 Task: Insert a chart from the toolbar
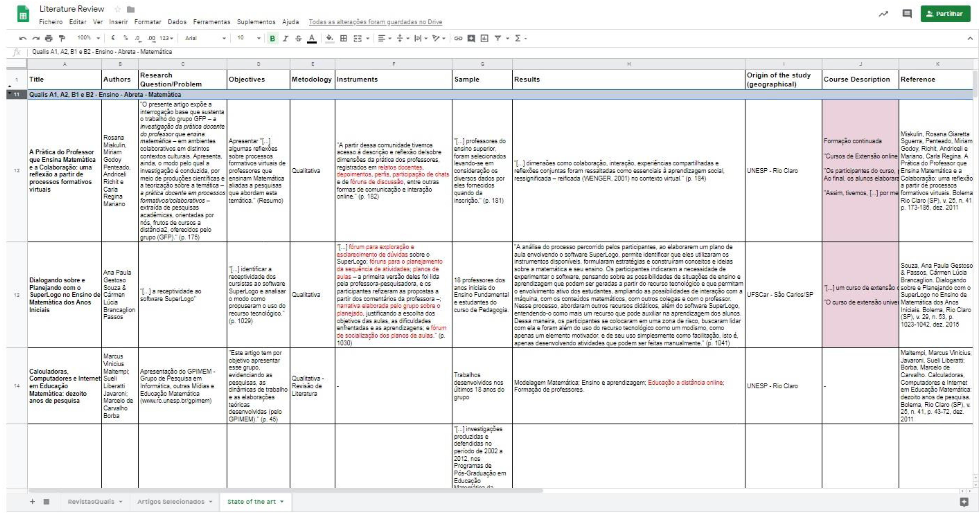tap(484, 38)
